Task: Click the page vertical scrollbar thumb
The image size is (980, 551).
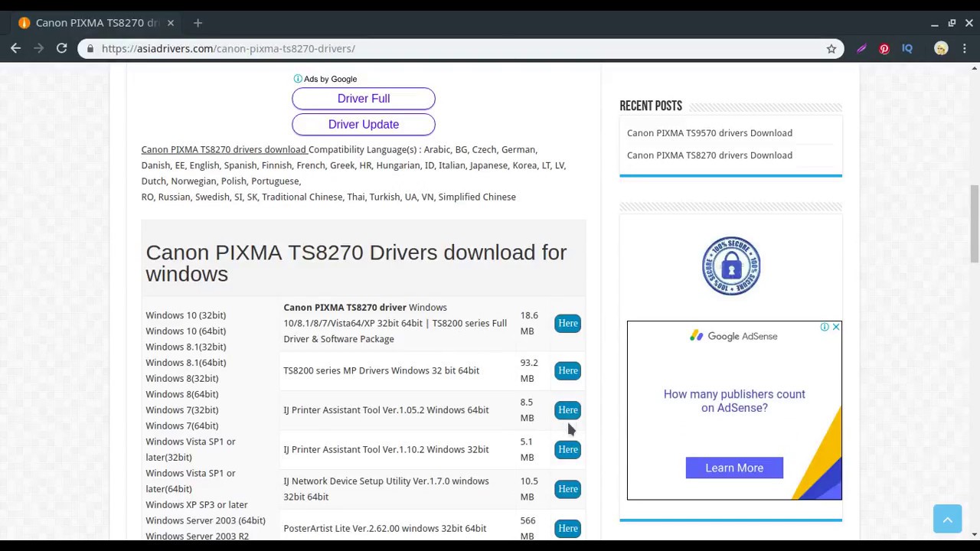Action: [x=974, y=223]
